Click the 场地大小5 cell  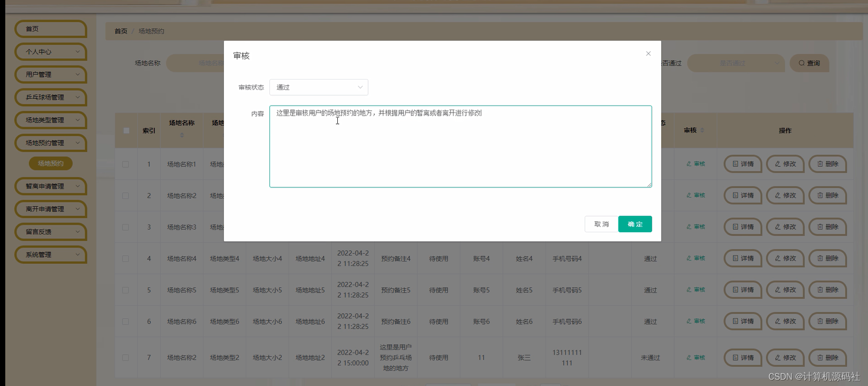click(267, 290)
